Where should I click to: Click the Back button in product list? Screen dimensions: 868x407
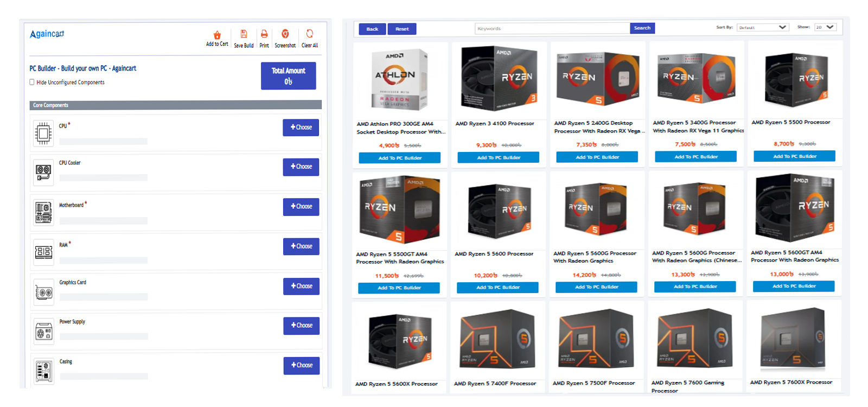tap(372, 29)
